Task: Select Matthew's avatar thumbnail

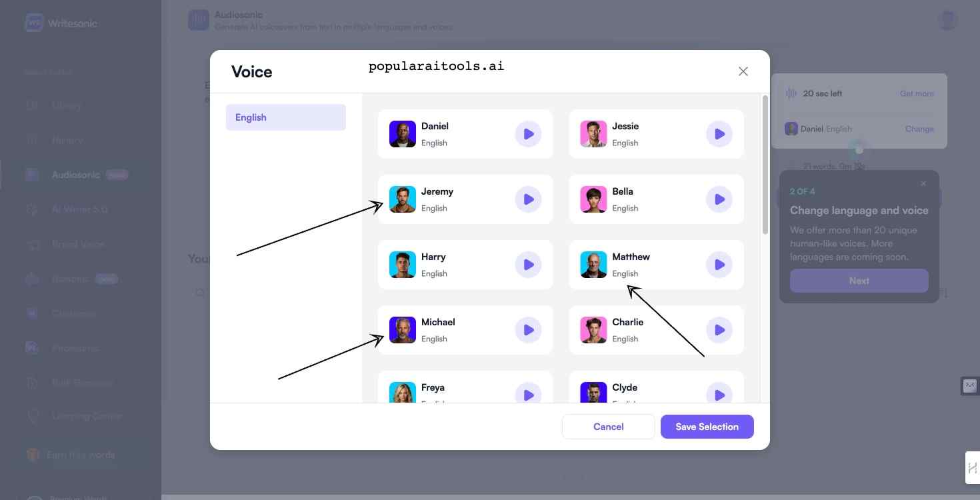Action: pyautogui.click(x=593, y=265)
